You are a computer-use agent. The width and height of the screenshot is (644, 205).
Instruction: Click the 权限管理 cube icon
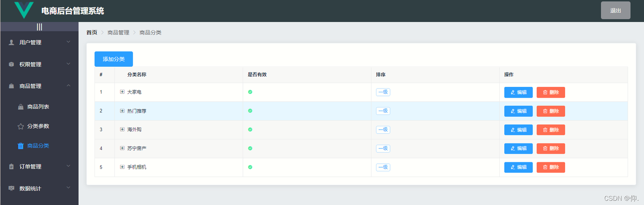[12, 64]
